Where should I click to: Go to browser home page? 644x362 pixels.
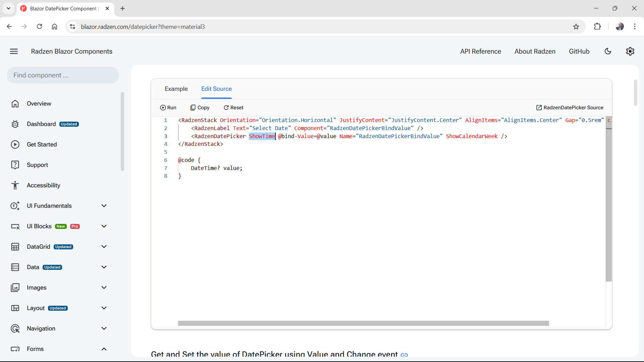pos(54,26)
